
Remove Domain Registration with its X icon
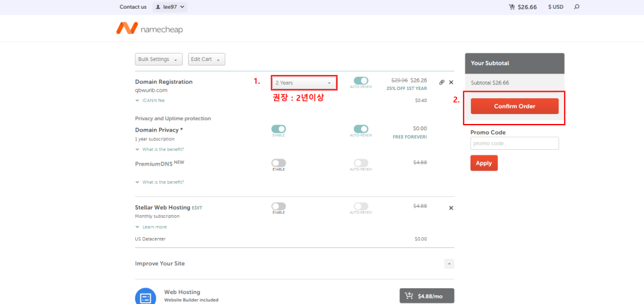[451, 82]
